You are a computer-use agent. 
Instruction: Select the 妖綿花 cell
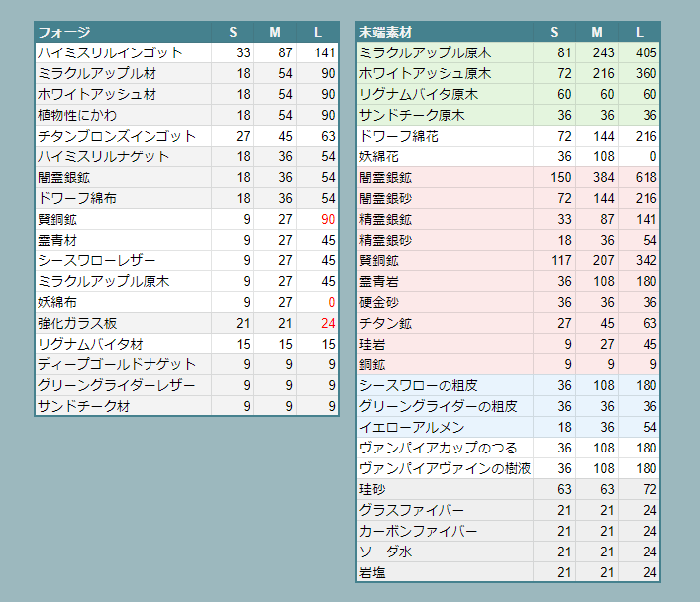coord(446,156)
